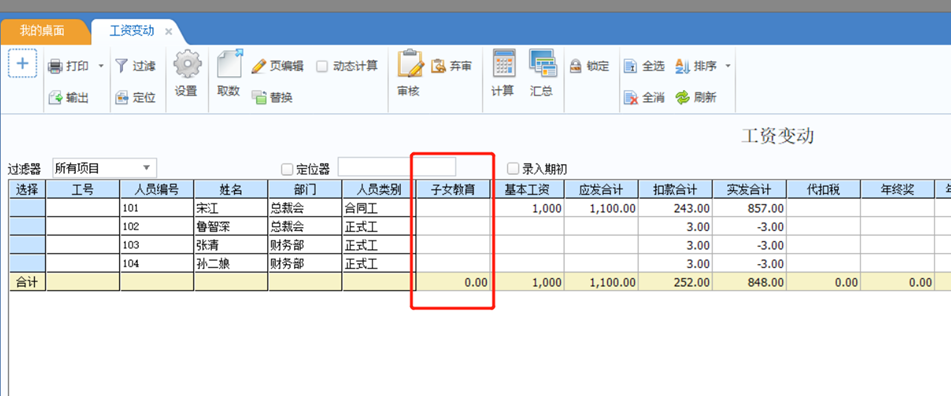Click 宋江's 应发合计 value 1,100.00
Viewport: 951px width, 396px height.
point(602,209)
